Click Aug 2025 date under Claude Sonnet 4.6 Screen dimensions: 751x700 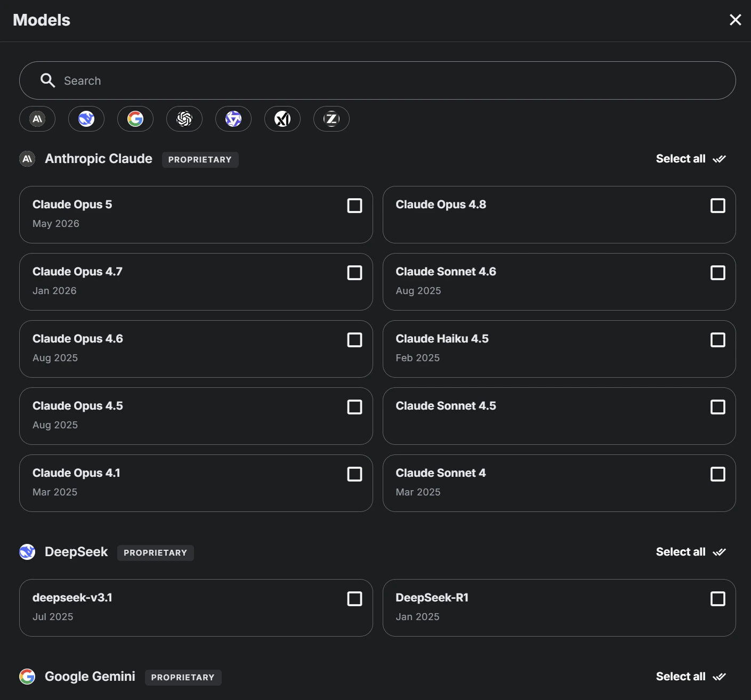(x=418, y=291)
